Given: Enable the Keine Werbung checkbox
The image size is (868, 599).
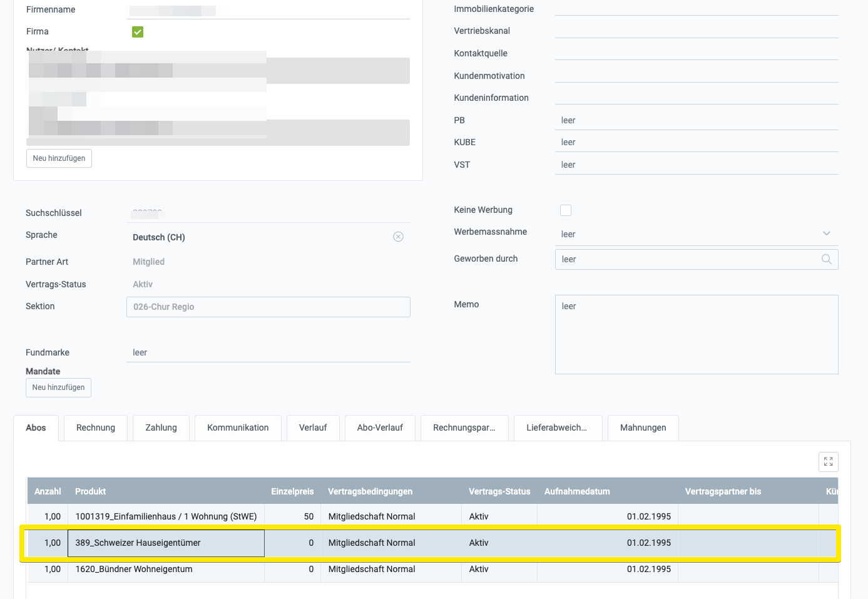Looking at the screenshot, I should pos(566,210).
